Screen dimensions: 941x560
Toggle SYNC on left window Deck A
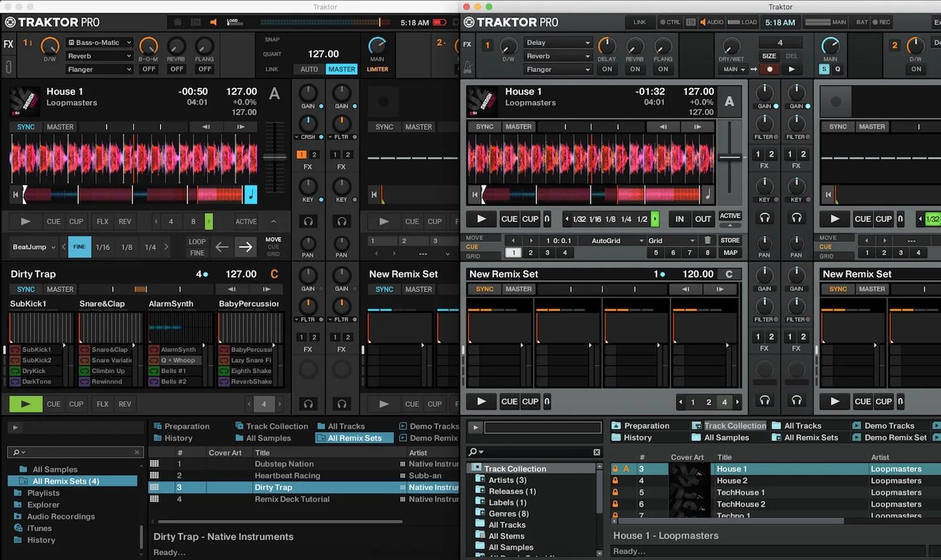click(26, 127)
